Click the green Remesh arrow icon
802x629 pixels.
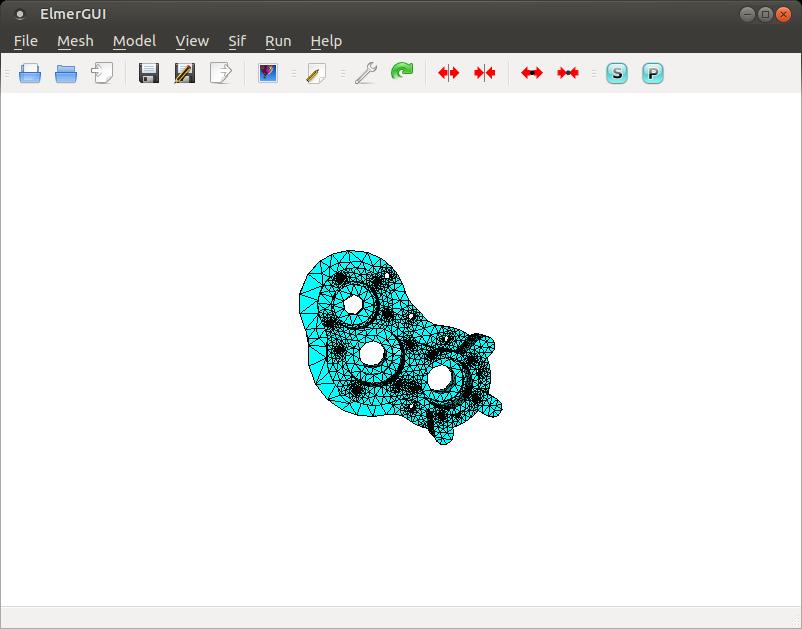click(x=402, y=73)
